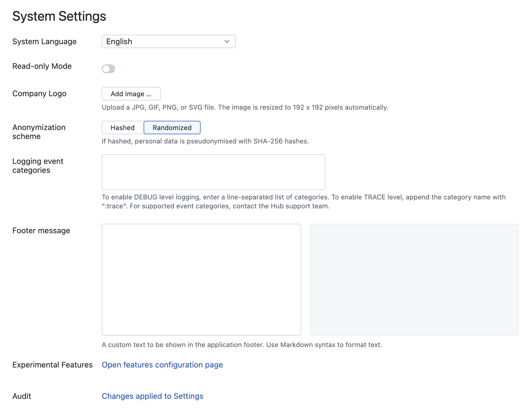Click the Company Logo upload control
Screen dimensions: 532x410
pos(131,94)
